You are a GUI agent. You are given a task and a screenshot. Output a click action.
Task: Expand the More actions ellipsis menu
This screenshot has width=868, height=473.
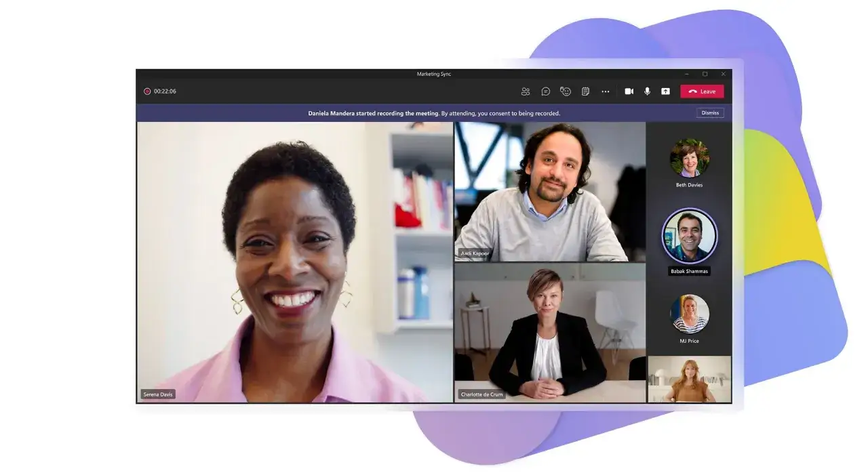[606, 91]
